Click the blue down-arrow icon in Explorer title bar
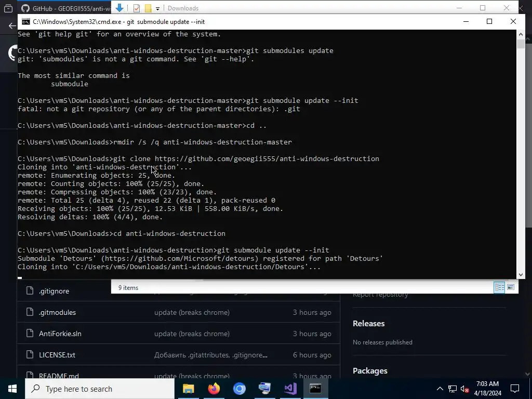 tap(119, 8)
